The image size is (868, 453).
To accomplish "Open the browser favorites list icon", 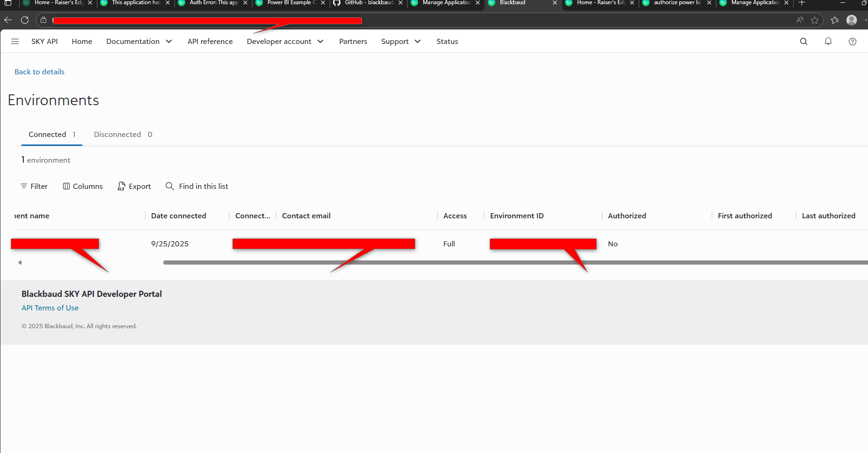I will tap(835, 20).
